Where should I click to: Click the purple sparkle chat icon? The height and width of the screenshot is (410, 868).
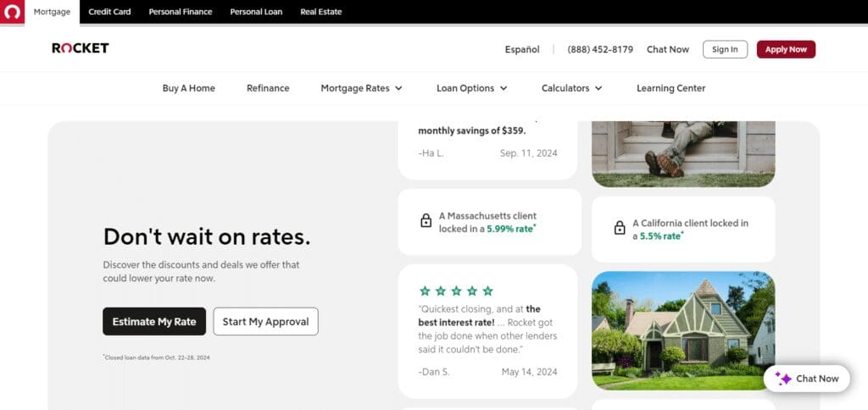[782, 379]
